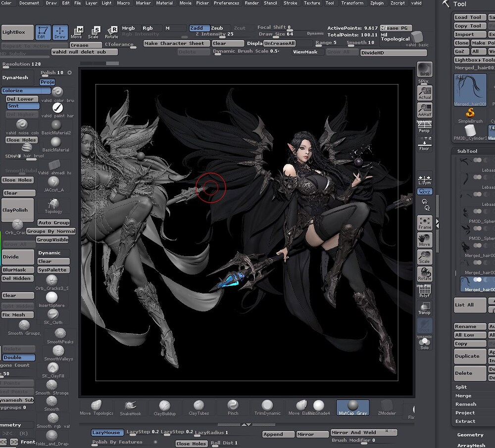Select the ClayTubes brush

(198, 408)
